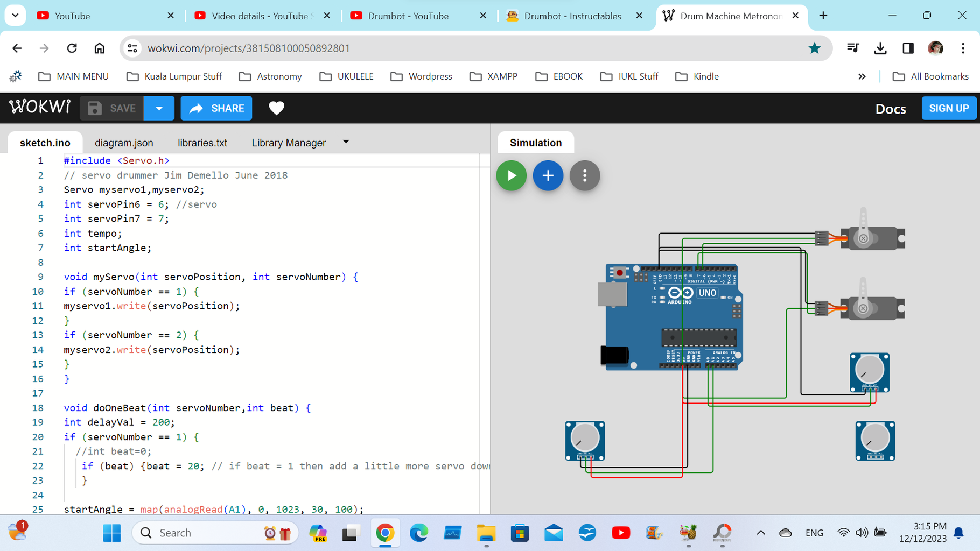Toggle the bookmark star in the address bar
This screenshot has height=551, width=980.
pyautogui.click(x=815, y=48)
